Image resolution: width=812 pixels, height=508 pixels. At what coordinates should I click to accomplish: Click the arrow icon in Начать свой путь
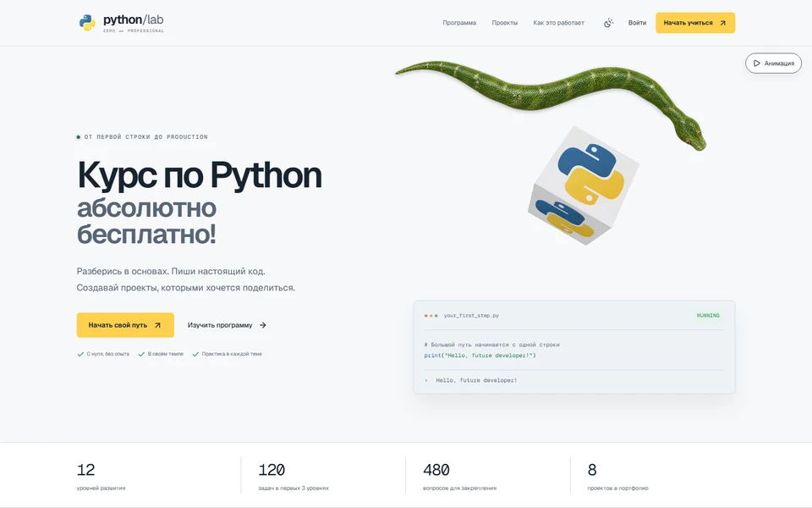[157, 325]
